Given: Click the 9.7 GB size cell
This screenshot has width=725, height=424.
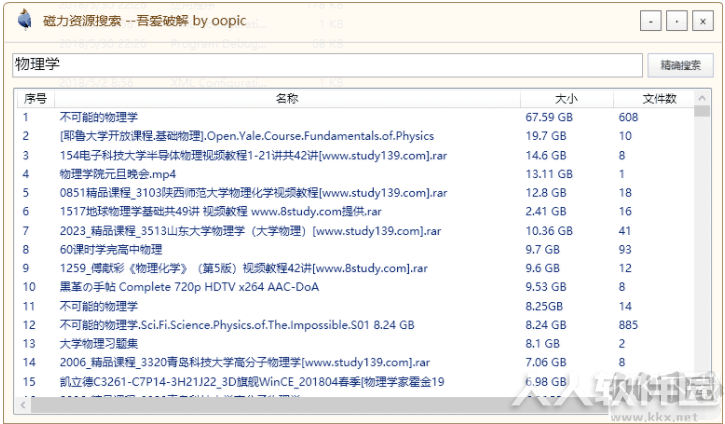Looking at the screenshot, I should click(542, 250).
